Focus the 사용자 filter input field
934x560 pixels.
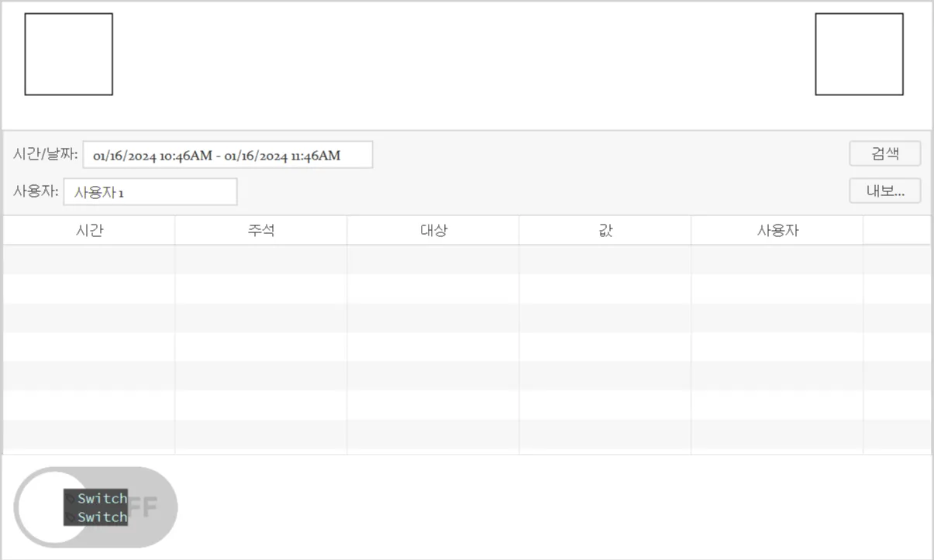[150, 192]
